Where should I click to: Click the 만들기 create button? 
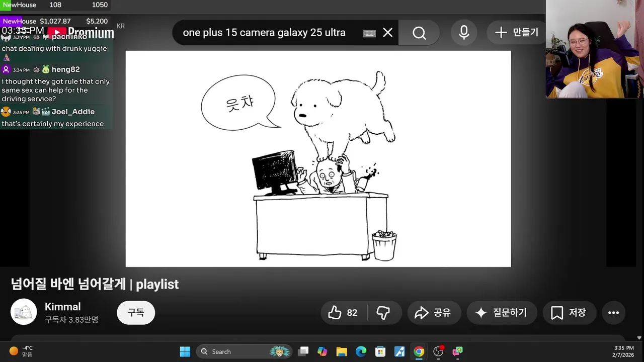pos(516,33)
